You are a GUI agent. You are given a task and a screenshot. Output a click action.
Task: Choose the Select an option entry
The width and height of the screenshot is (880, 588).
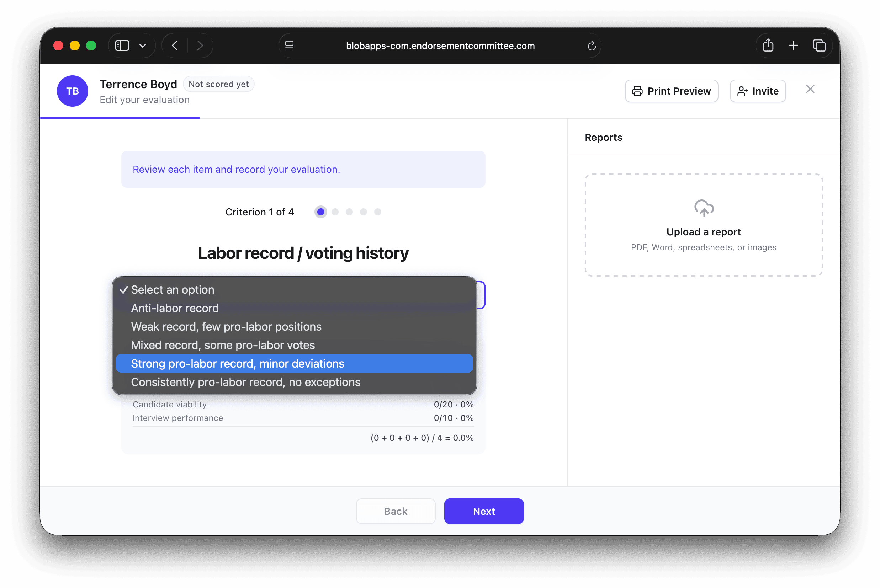click(x=295, y=289)
